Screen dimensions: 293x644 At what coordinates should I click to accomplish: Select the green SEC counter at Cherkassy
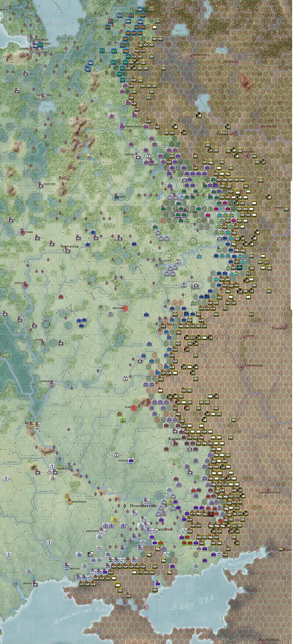point(70,466)
